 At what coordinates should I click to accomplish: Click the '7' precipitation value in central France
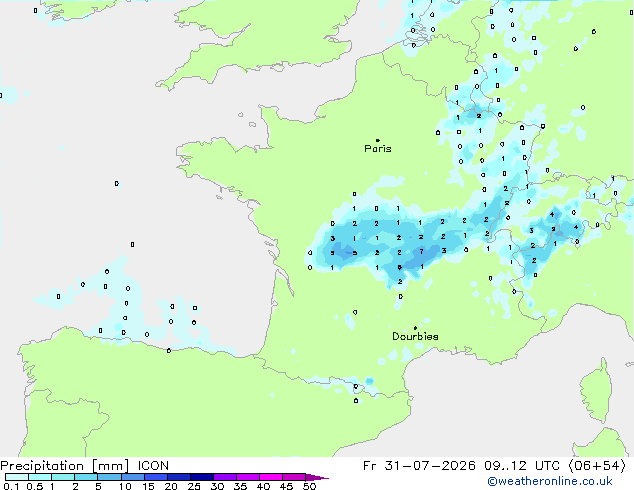tap(421, 251)
